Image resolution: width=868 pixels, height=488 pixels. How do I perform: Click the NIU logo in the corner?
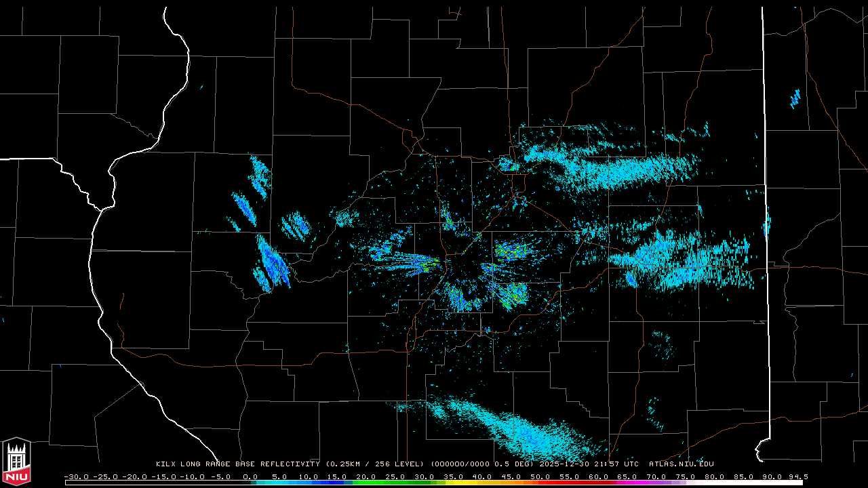tap(16, 462)
